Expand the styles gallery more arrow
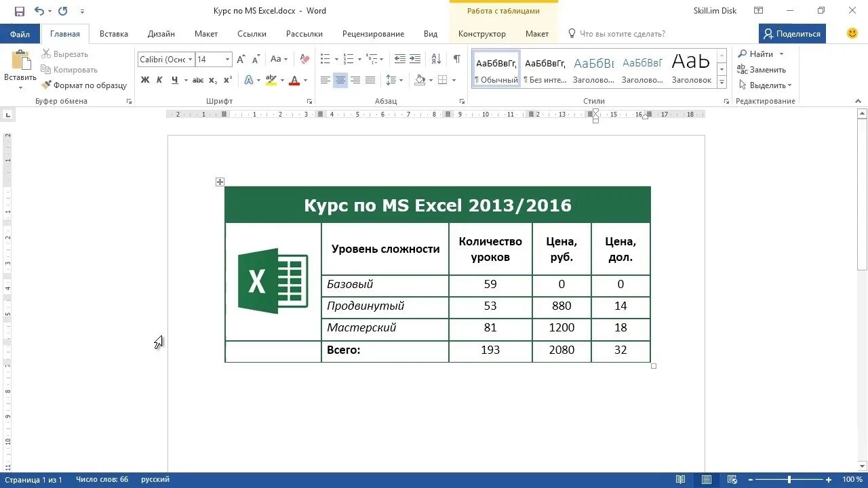The width and height of the screenshot is (868, 488). click(722, 83)
